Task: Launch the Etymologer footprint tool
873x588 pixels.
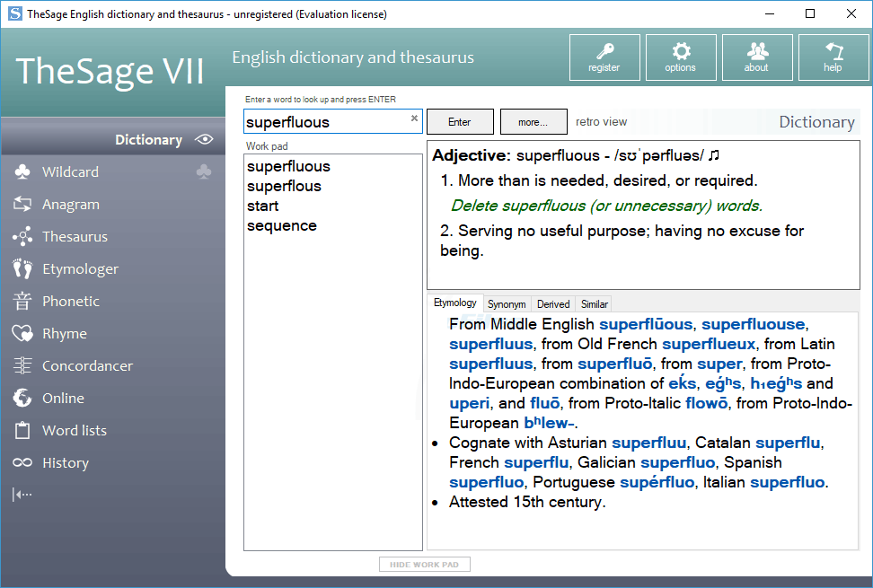Action: pos(80,269)
